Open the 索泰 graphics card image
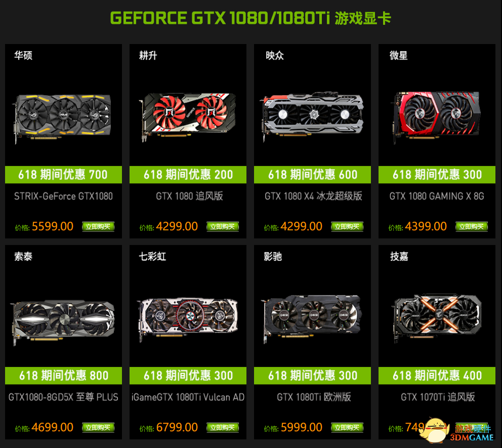 click(63, 321)
